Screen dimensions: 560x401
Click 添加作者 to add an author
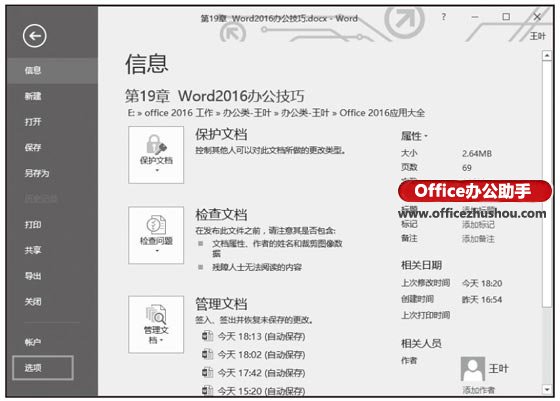(x=478, y=390)
